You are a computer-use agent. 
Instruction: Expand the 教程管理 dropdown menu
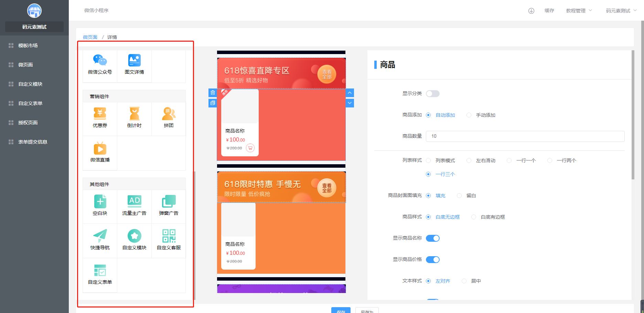click(x=579, y=11)
